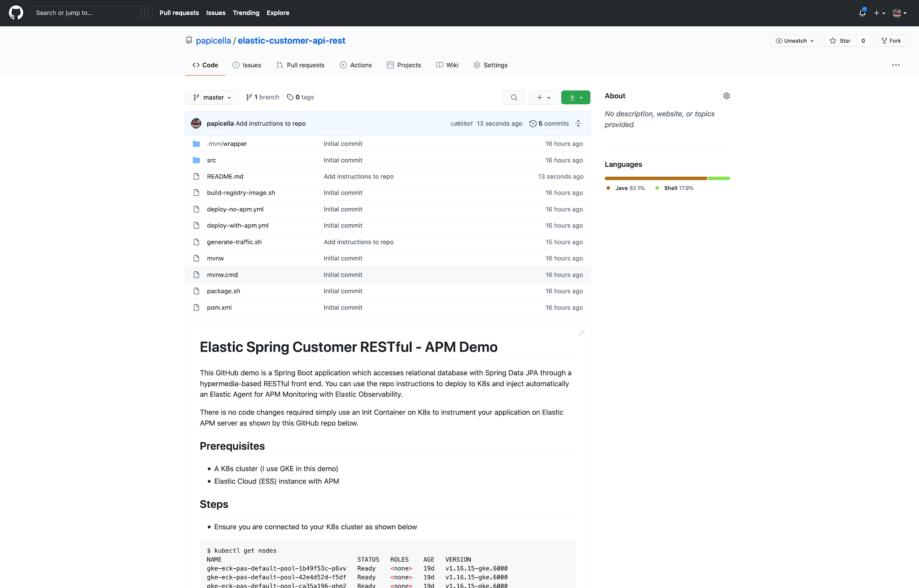Fork this repository

891,41
